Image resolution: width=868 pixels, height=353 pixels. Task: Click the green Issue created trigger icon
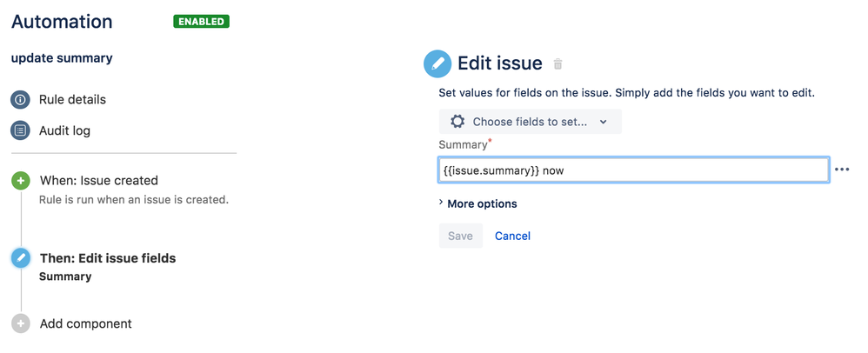(20, 181)
